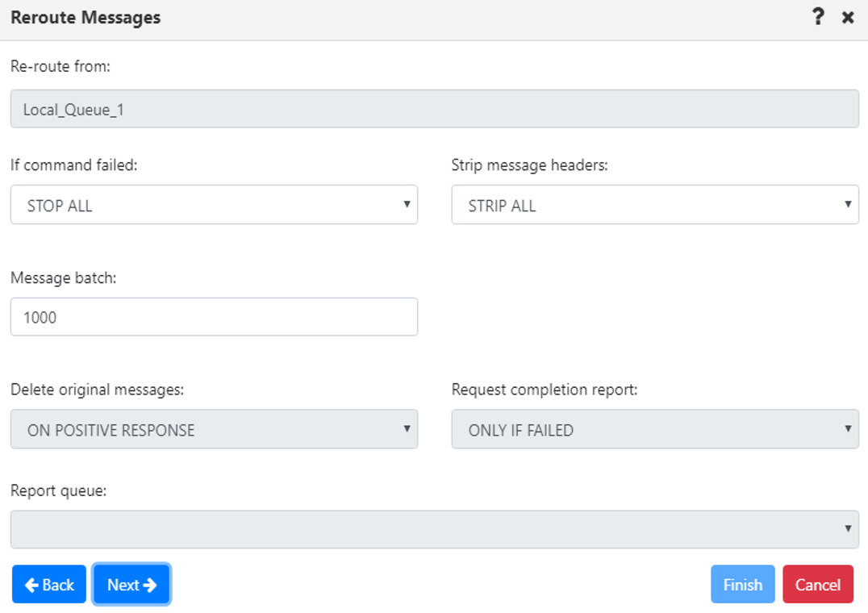The width and height of the screenshot is (868, 613).
Task: Click the dialog close X icon
Action: pyautogui.click(x=849, y=17)
